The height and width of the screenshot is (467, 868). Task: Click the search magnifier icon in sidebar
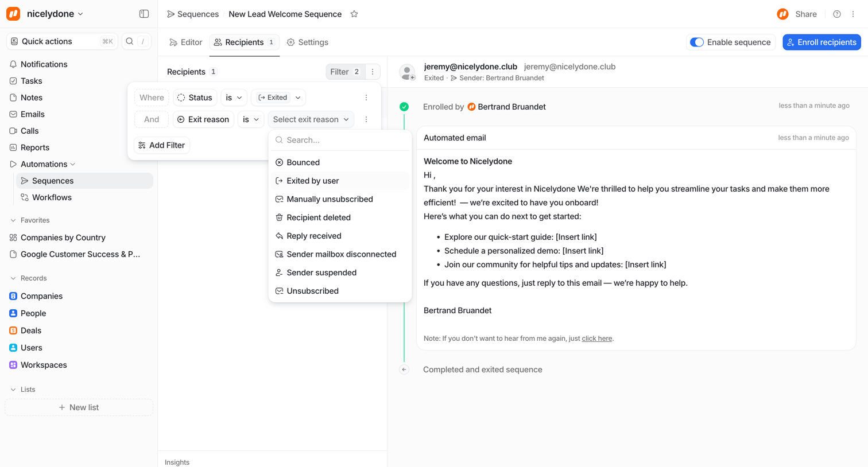pos(130,41)
